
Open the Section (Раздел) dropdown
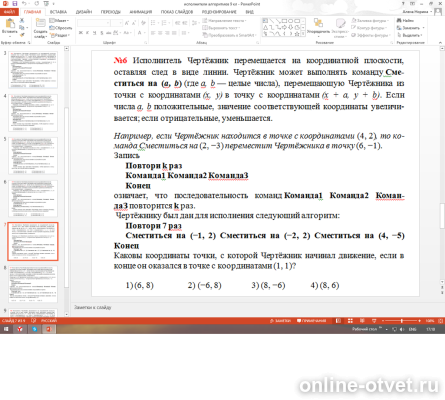(60, 35)
